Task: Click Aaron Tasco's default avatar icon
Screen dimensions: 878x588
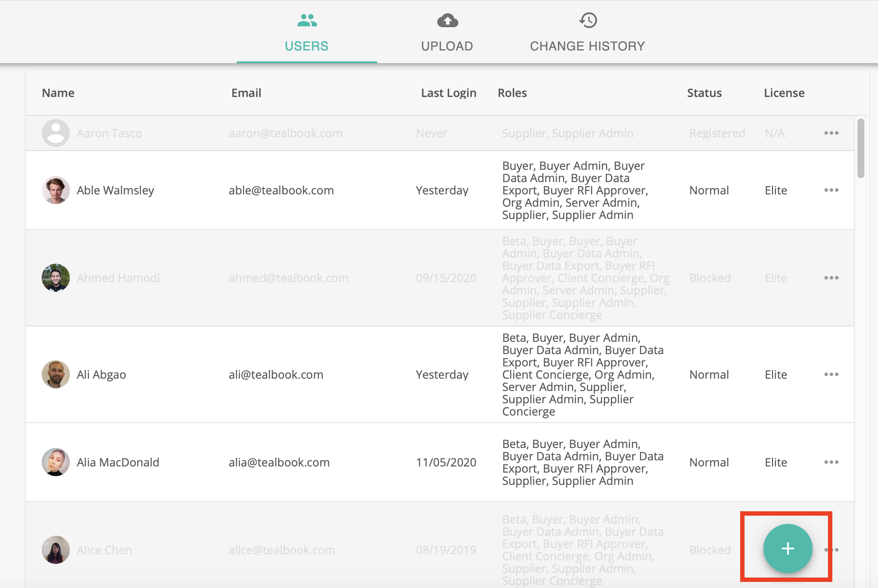Action: (x=56, y=133)
